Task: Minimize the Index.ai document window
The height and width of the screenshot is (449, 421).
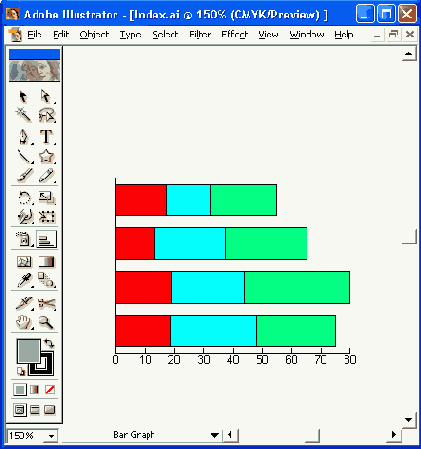Action: 377,35
